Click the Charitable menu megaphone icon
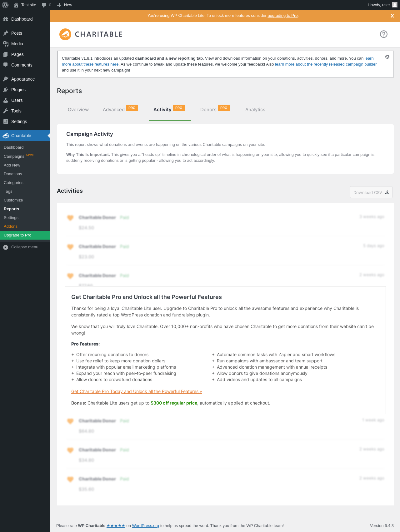400x532 pixels. (x=6, y=136)
